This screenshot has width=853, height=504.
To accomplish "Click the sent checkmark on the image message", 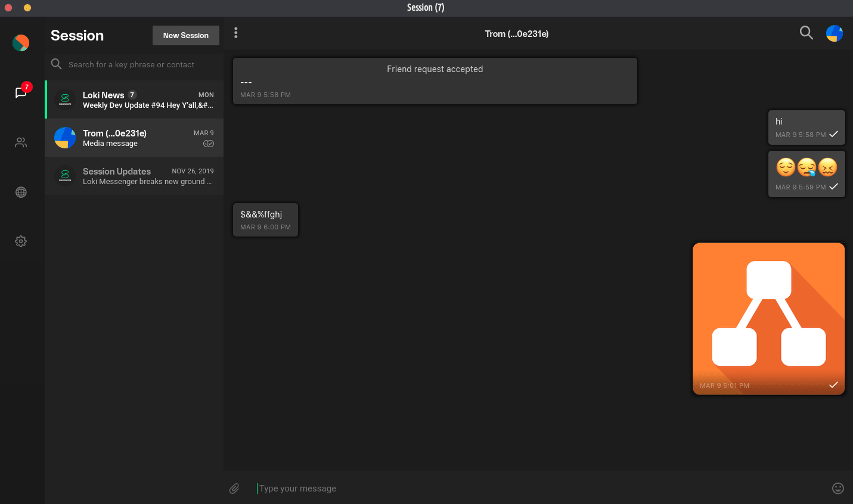I will (x=833, y=385).
